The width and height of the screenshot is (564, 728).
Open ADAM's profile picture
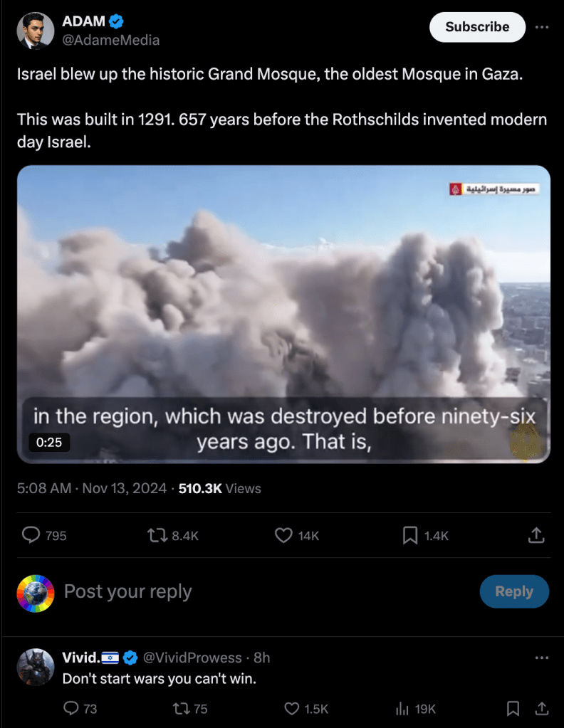pyautogui.click(x=36, y=31)
